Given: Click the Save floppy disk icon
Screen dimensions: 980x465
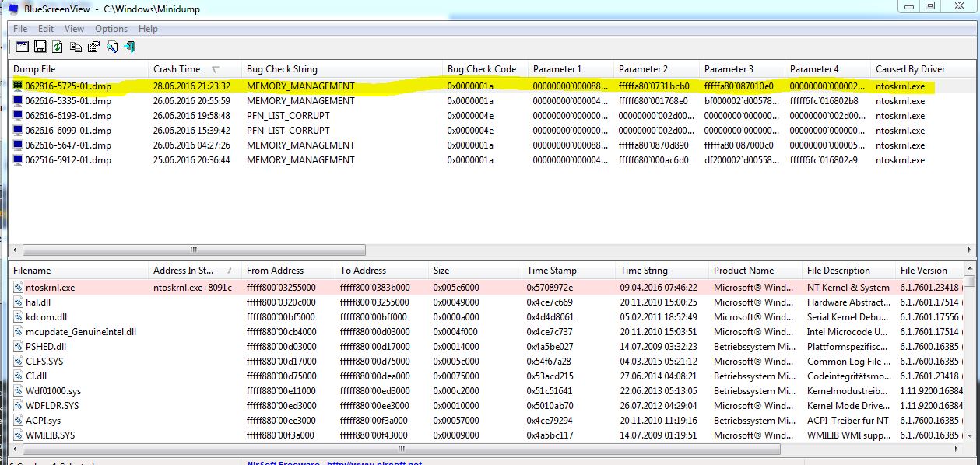Looking at the screenshot, I should pos(40,47).
